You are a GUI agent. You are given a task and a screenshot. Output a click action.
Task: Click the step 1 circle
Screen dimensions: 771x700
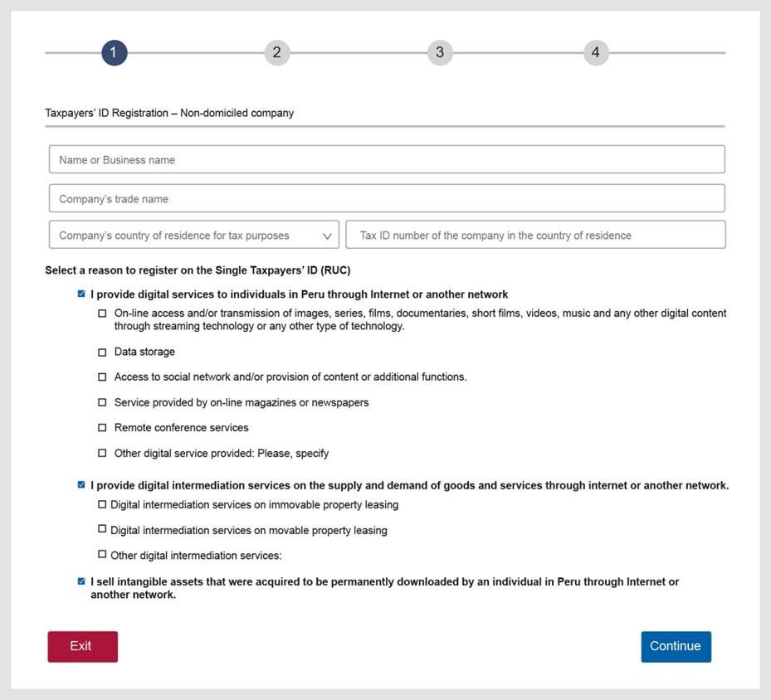pos(114,52)
